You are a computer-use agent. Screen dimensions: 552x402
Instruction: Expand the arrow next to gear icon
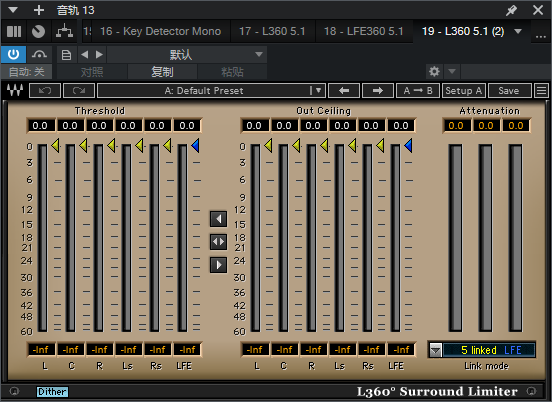452,72
